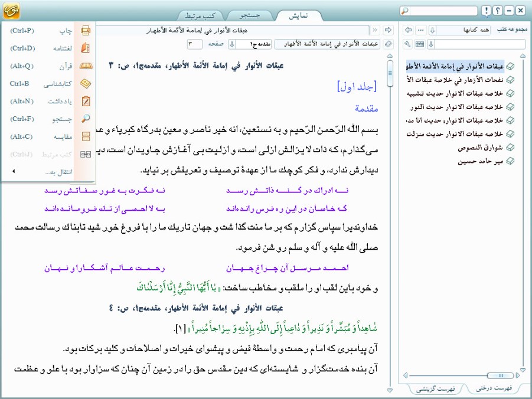Click the dropdown arrow of the side panel search box

431,44
